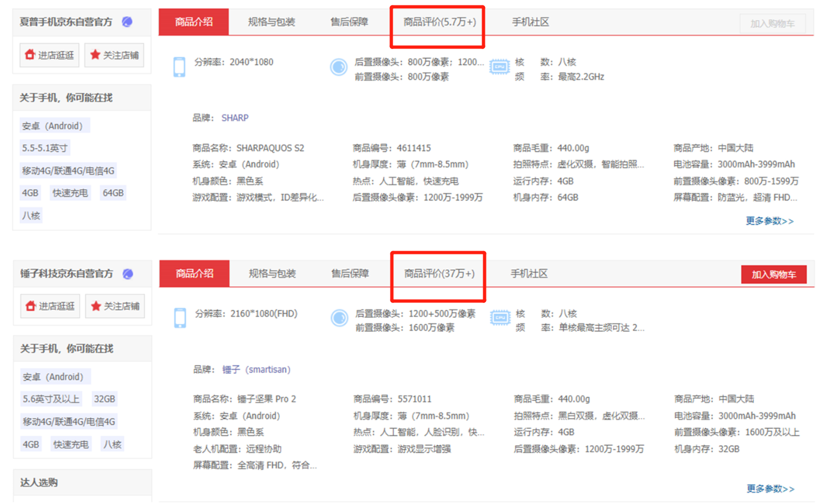Image resolution: width=823 pixels, height=504 pixels.
Task: Click the text 后置摄像头: 1200+500万像素
Action: point(415,313)
